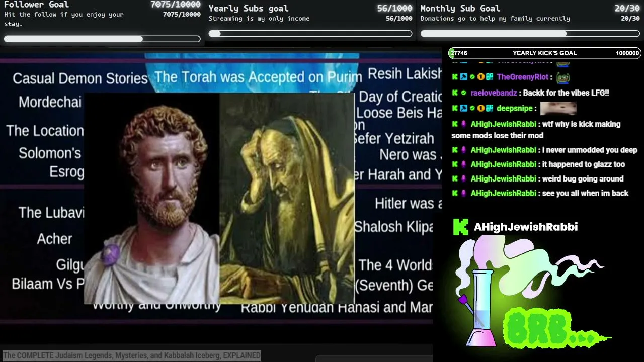
Task: Click the gold subscriber badge next to TheGreenyRiot
Action: 480,77
